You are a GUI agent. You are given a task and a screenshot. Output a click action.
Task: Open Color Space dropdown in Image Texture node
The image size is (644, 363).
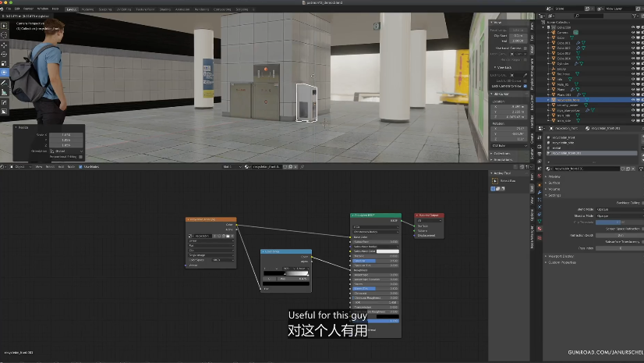click(x=223, y=260)
